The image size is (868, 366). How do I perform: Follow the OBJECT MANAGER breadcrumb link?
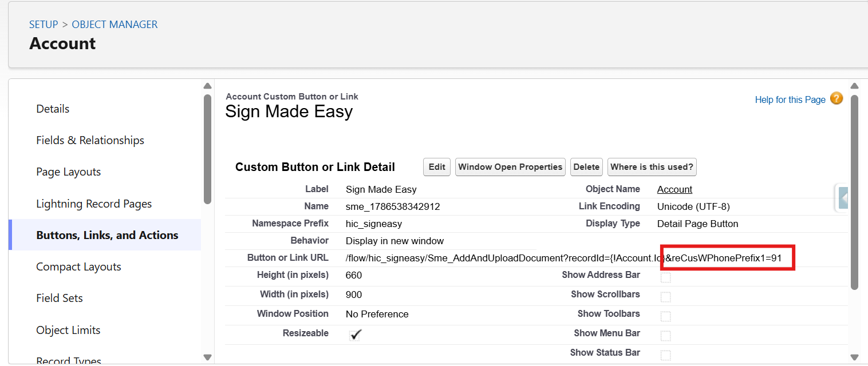click(115, 25)
